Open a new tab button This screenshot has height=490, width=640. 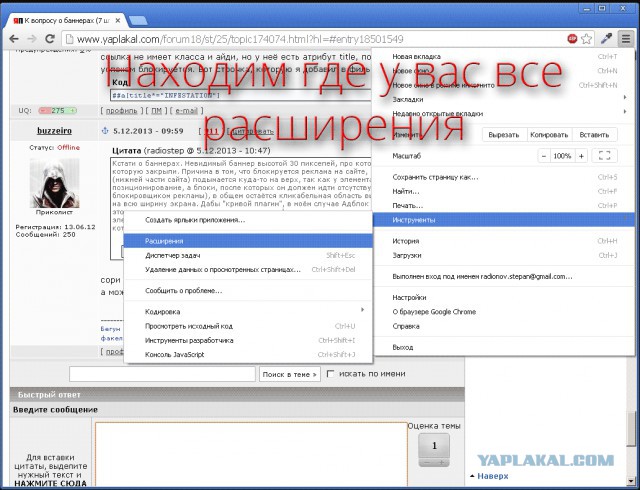138,20
